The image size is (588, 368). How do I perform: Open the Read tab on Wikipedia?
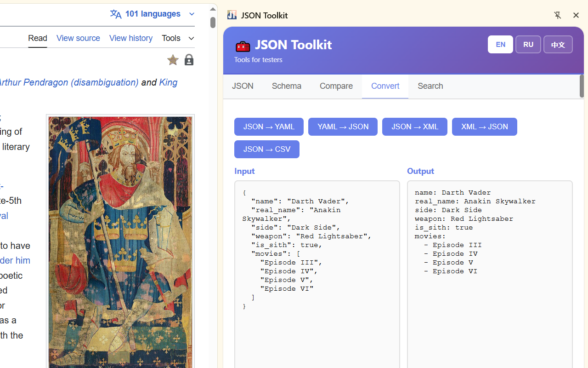point(38,38)
